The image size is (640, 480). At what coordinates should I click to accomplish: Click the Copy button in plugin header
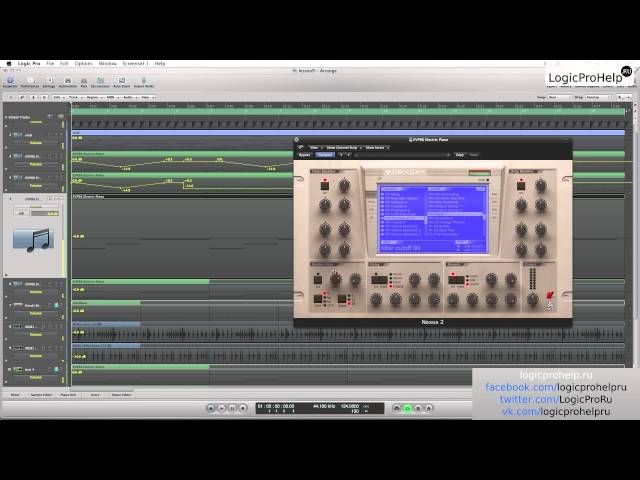click(x=460, y=155)
